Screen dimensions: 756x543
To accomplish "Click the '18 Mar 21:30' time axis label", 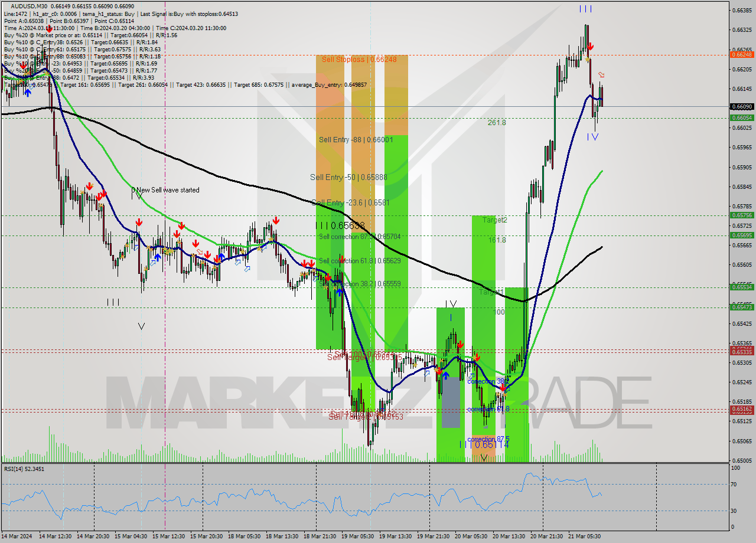I will [x=320, y=536].
